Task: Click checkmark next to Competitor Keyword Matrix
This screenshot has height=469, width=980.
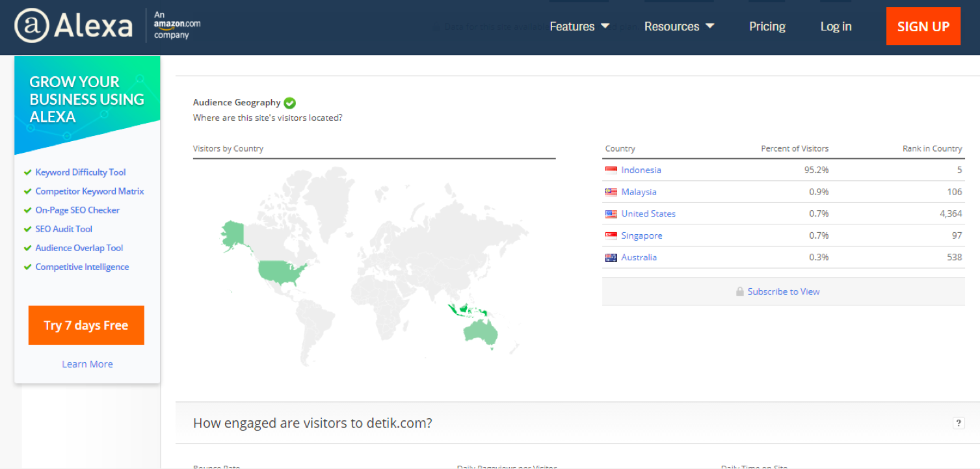Action: (x=27, y=191)
